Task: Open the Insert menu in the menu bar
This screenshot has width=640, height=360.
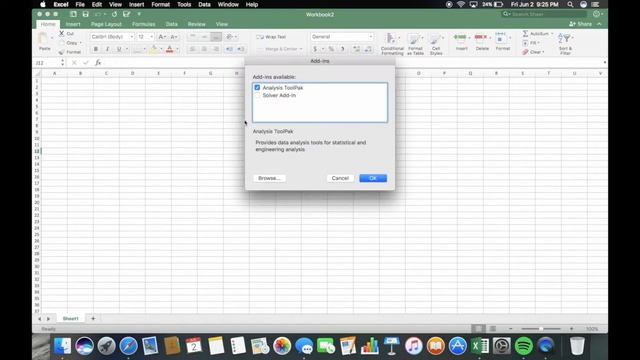Action: click(x=136, y=4)
